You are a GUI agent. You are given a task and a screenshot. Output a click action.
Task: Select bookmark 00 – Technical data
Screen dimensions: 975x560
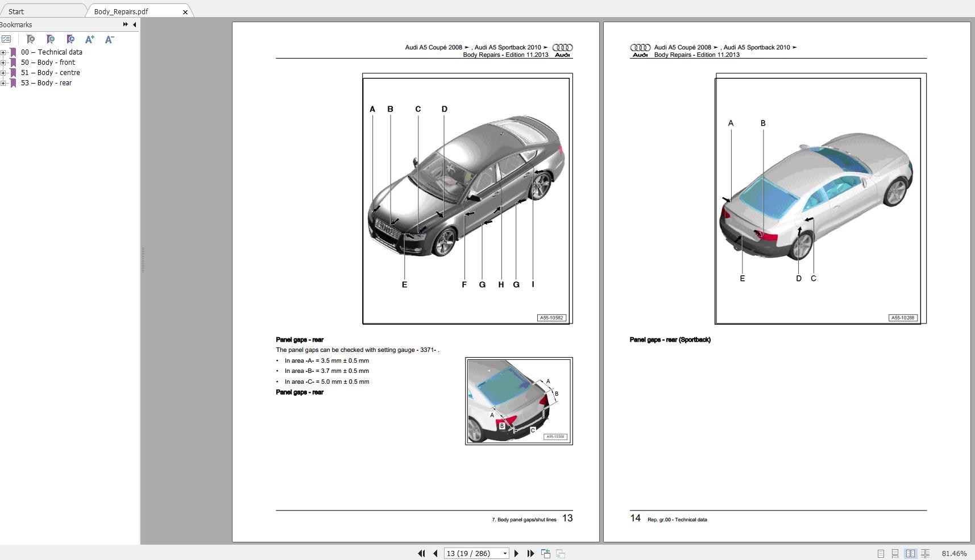click(x=52, y=52)
